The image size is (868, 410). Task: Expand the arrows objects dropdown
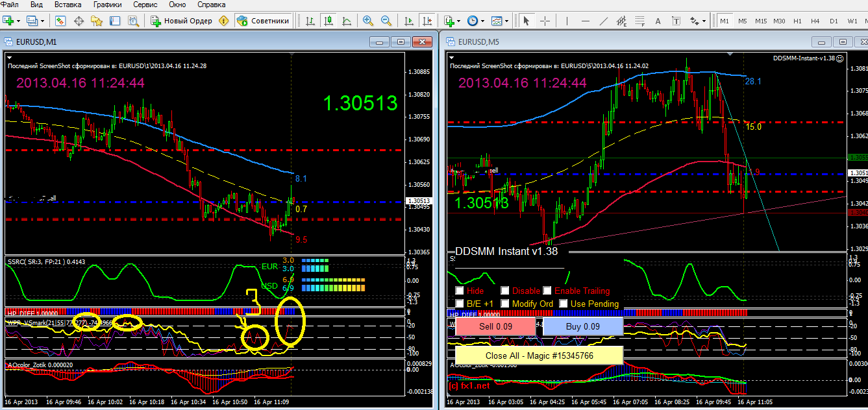coord(704,21)
